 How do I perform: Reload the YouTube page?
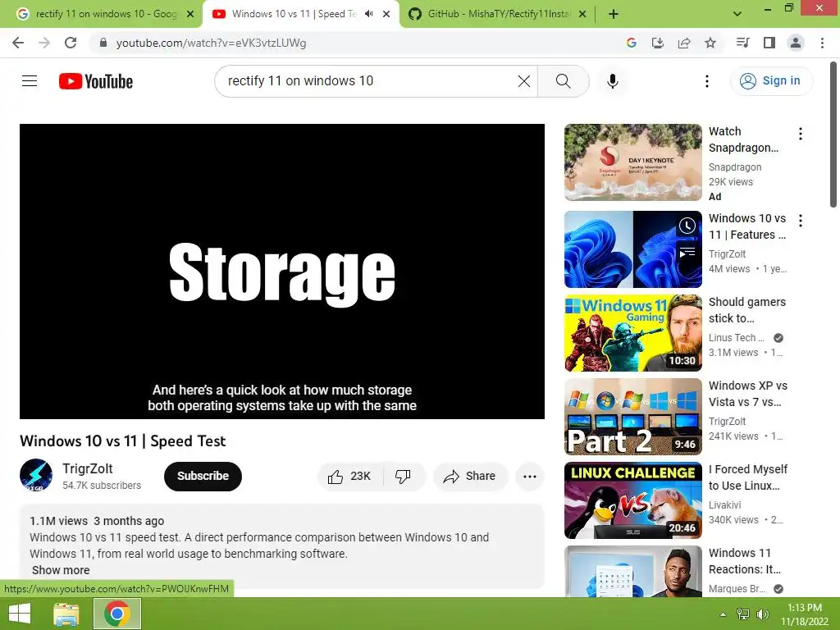[71, 43]
